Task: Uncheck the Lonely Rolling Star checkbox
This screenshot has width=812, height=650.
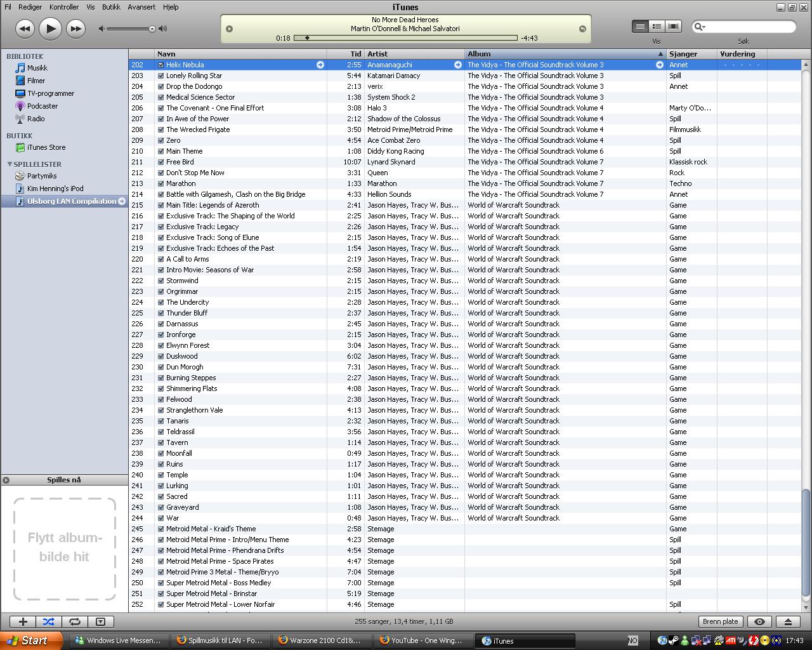Action: 161,76
